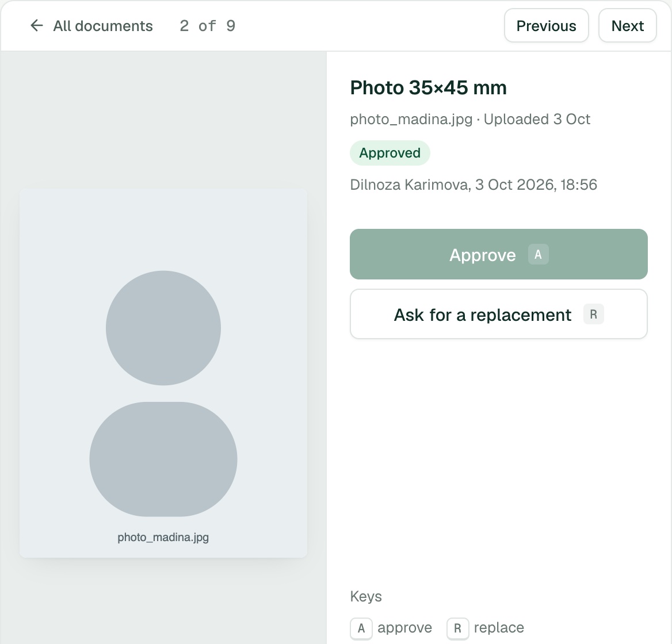Go to the Next document

628,26
